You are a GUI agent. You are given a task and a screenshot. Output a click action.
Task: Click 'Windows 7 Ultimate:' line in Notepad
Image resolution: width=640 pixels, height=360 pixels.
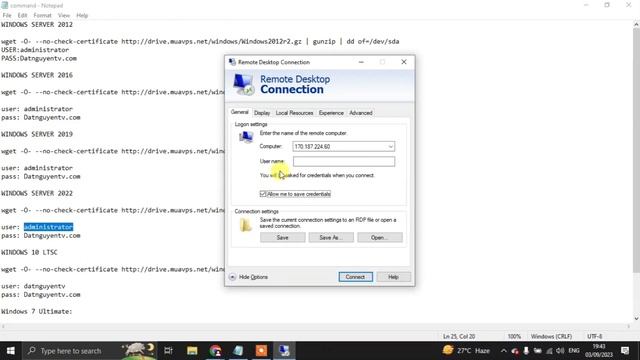pyautogui.click(x=36, y=311)
